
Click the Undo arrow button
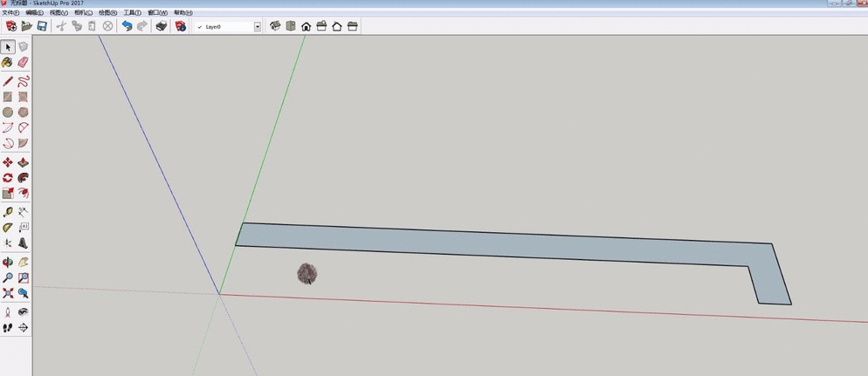coord(127,26)
